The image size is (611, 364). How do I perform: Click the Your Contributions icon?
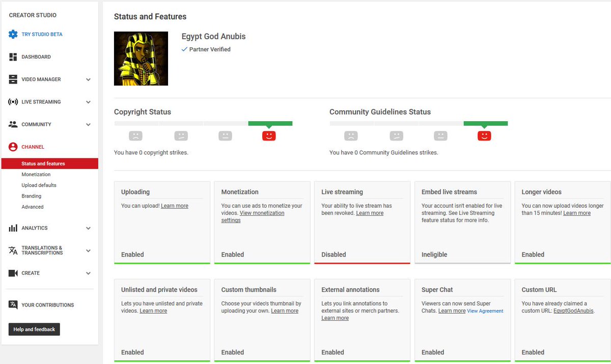13,304
